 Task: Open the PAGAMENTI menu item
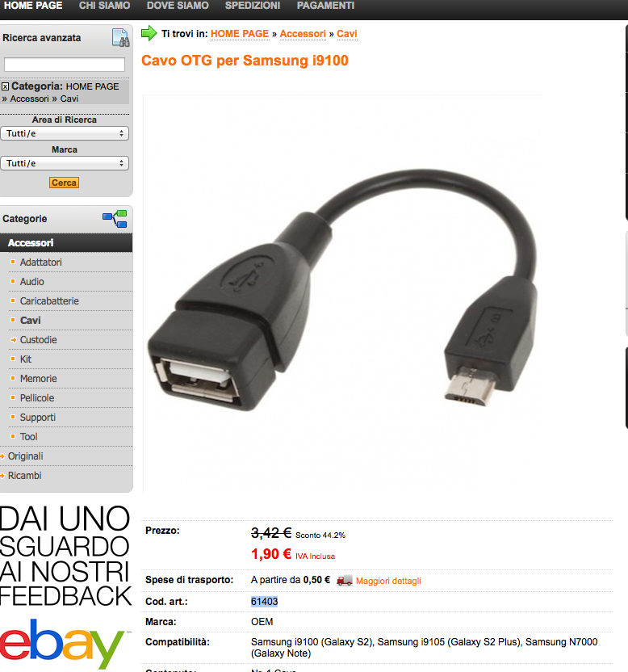(325, 6)
